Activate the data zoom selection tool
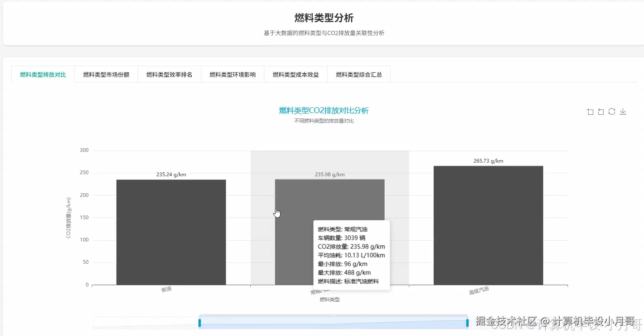 coord(590,111)
